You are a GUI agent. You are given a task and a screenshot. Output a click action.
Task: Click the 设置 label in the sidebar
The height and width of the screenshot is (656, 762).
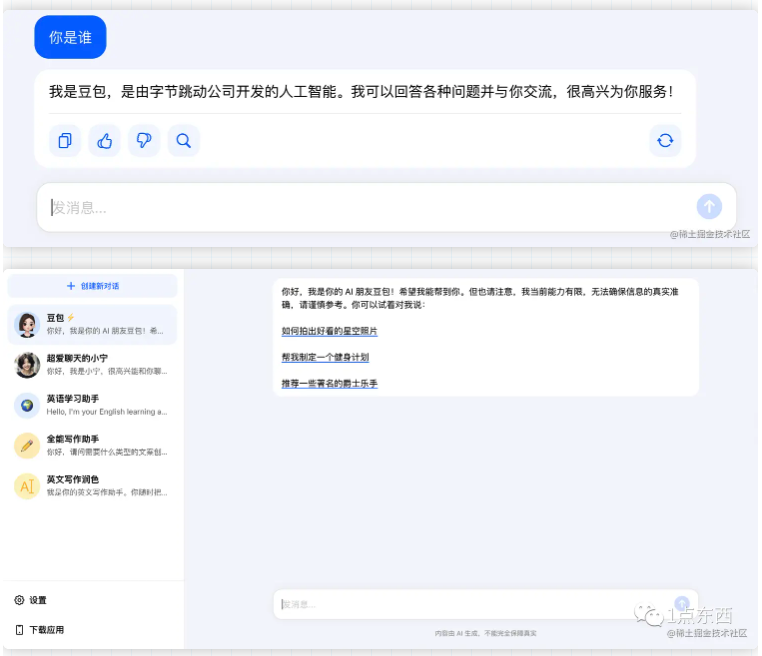coord(38,600)
